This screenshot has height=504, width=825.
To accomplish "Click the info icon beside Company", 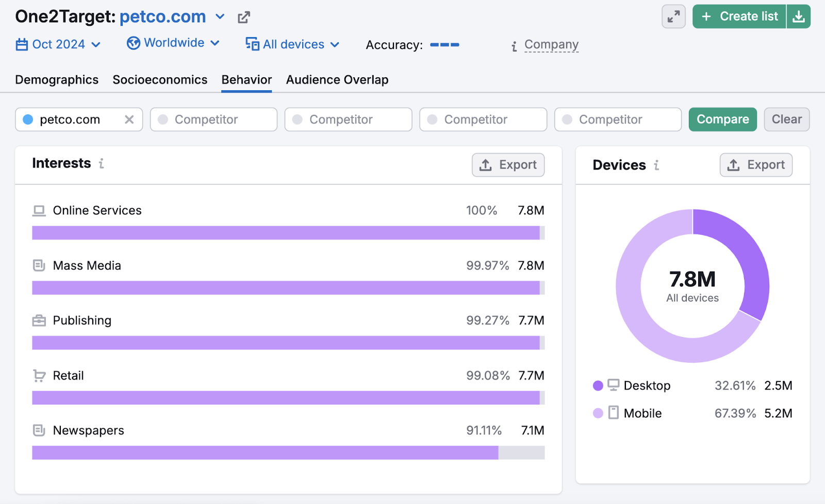I will click(x=514, y=46).
